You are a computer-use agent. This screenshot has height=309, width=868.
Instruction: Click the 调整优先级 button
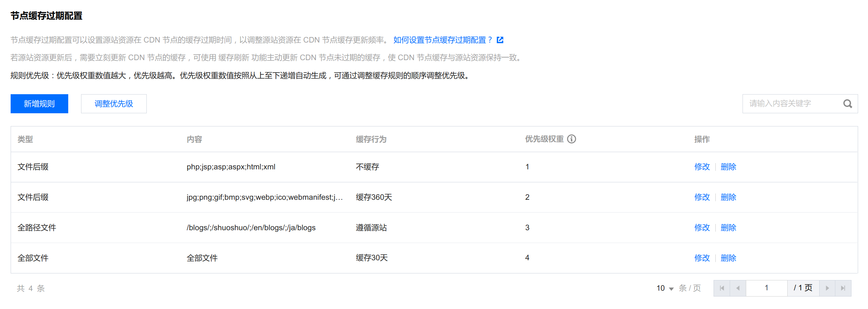coord(114,104)
